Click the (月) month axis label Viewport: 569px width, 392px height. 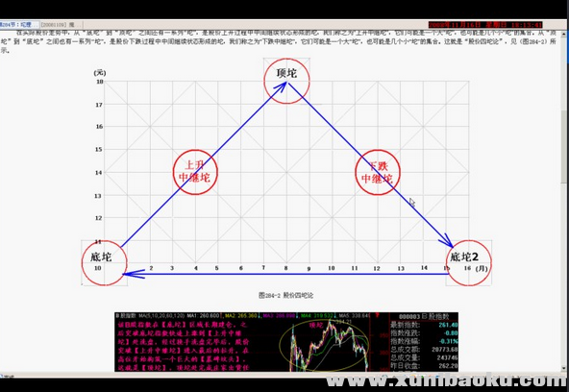482,268
